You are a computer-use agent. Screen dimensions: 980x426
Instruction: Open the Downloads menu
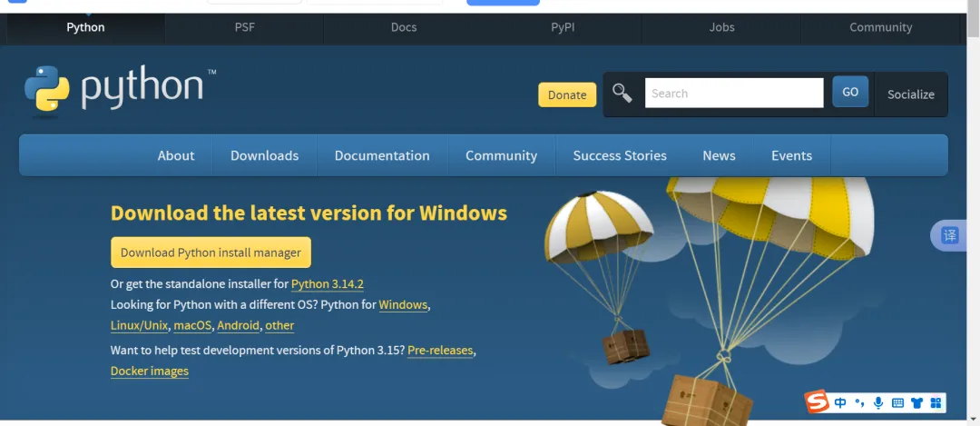point(264,155)
